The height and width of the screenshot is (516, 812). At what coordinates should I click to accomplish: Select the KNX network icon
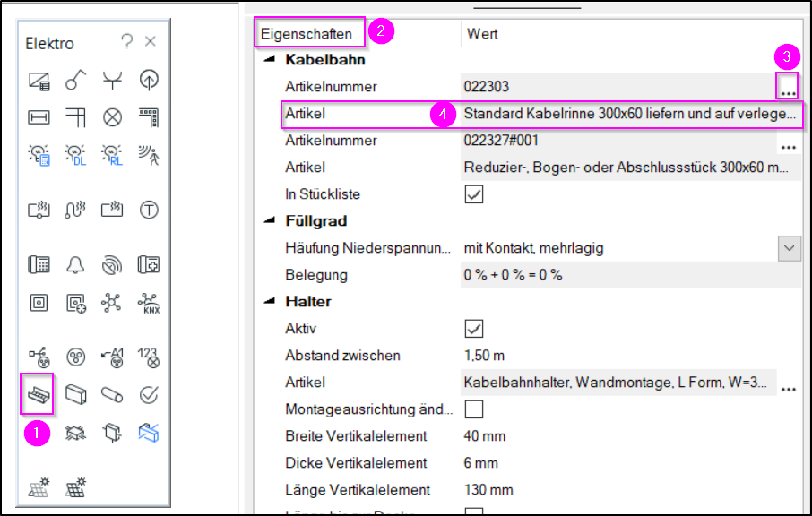pos(149,304)
